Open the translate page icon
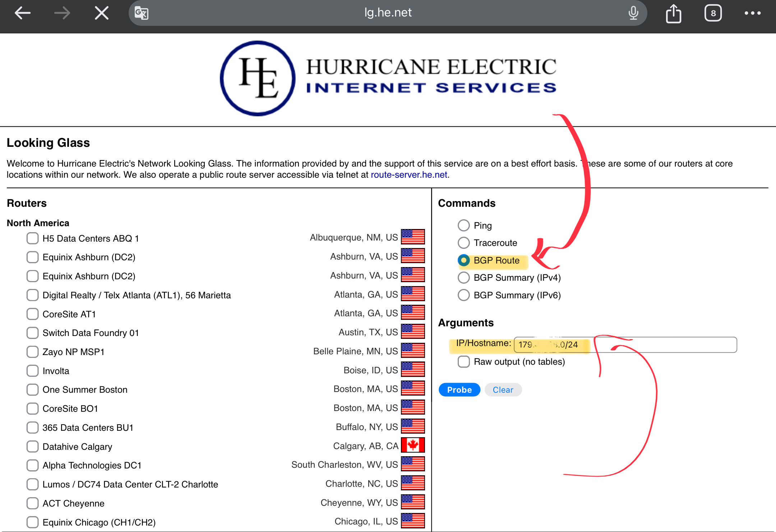Image resolution: width=776 pixels, height=532 pixels. coord(142,13)
